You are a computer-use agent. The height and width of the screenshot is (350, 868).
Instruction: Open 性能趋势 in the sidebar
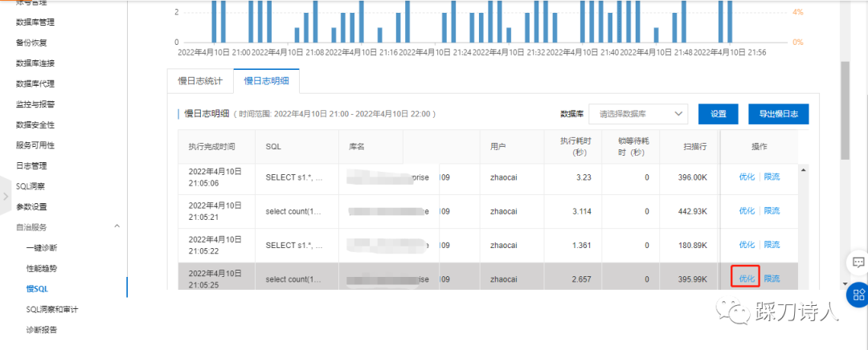42,268
